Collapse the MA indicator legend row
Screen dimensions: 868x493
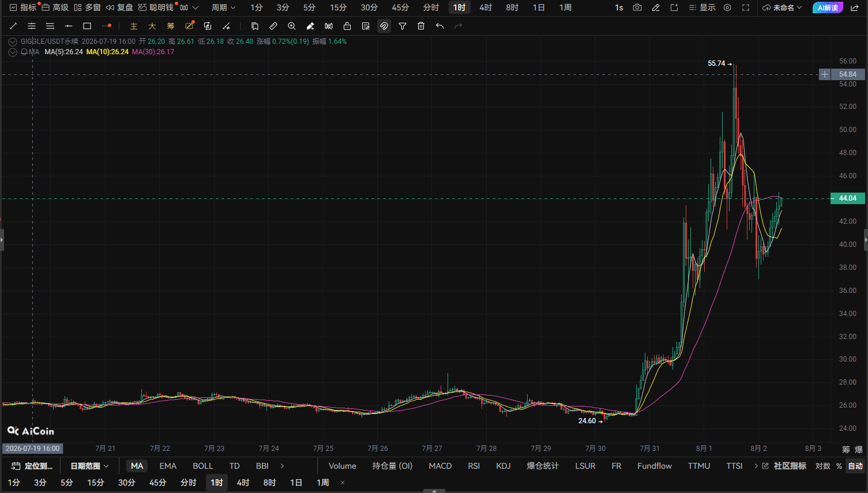coord(13,52)
